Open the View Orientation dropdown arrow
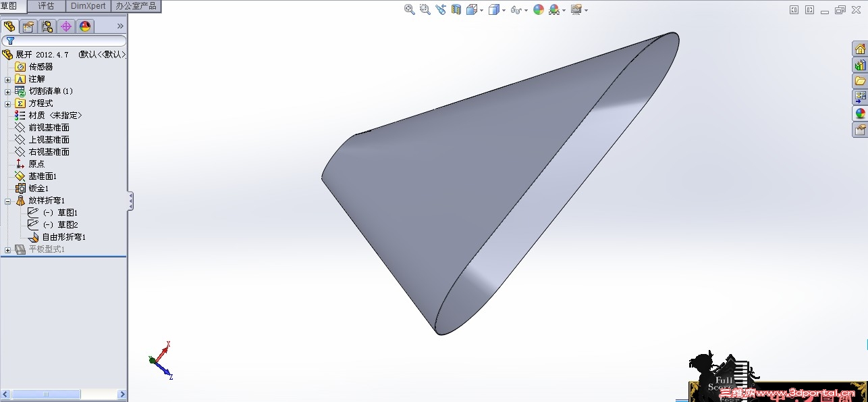Image resolution: width=868 pixels, height=402 pixels. pyautogui.click(x=481, y=10)
